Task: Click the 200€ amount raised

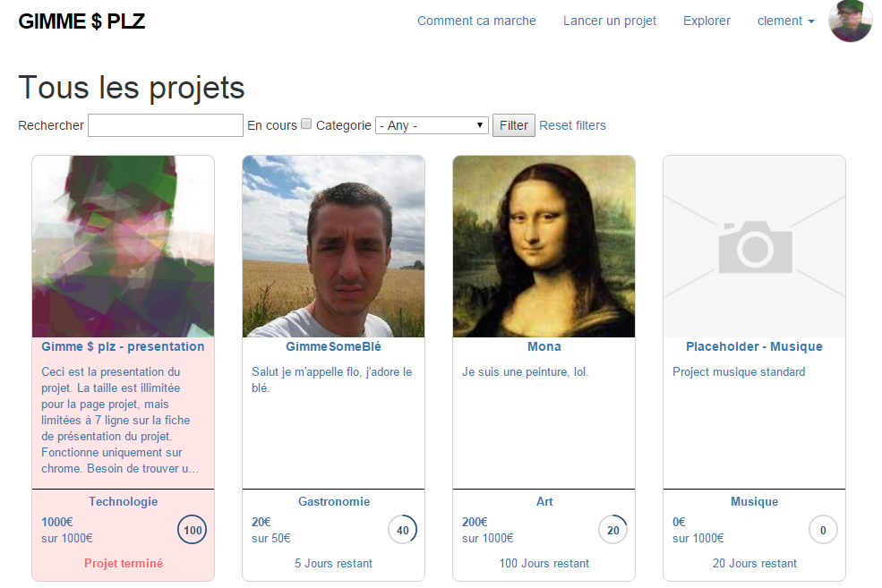Action: [x=475, y=522]
